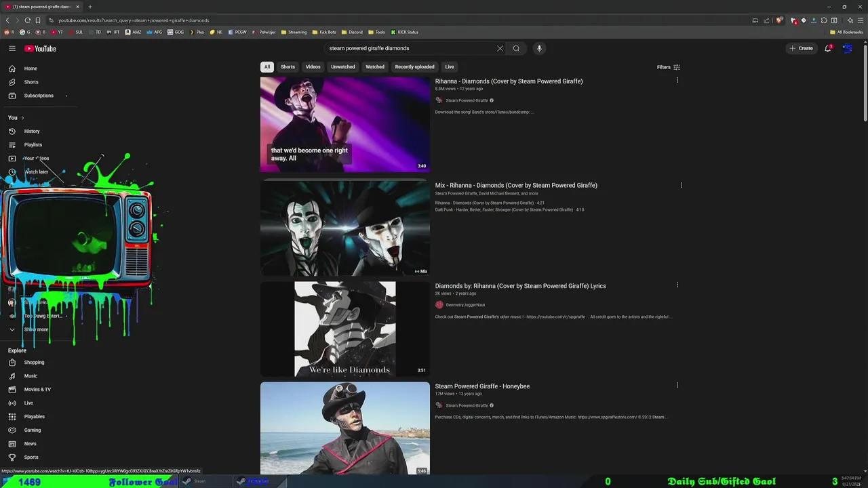Open the KICK Status bookmark
Screen dimensions: 868x488
tap(405, 32)
